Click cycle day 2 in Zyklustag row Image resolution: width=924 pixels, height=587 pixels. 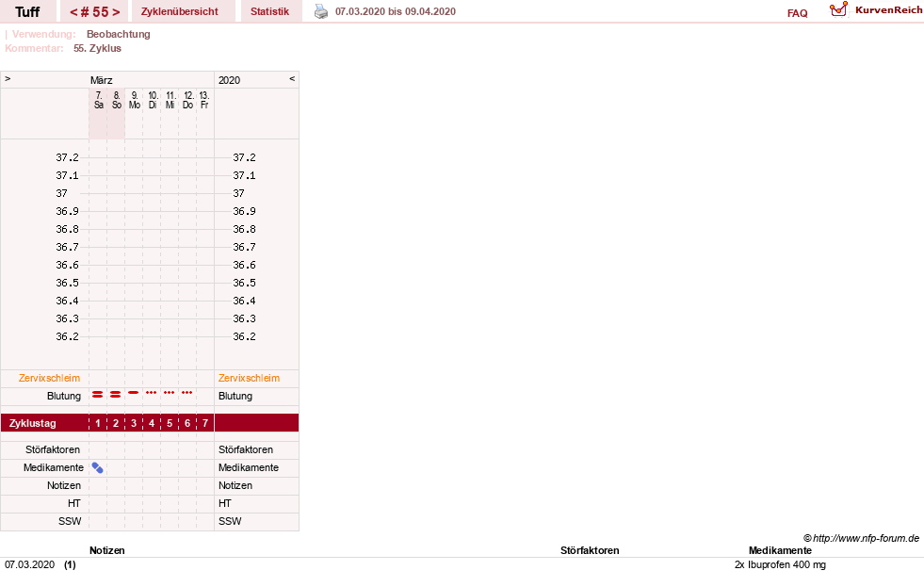click(116, 423)
